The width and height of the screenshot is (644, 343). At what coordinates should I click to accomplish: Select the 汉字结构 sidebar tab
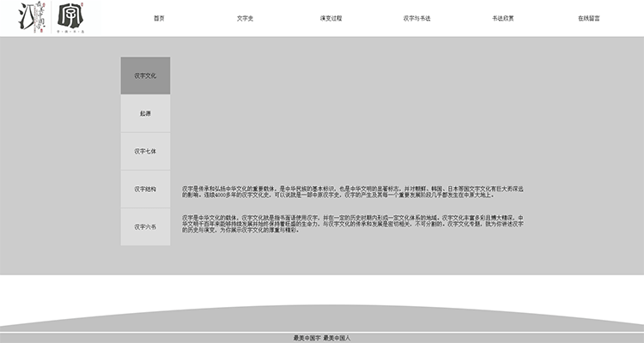145,189
